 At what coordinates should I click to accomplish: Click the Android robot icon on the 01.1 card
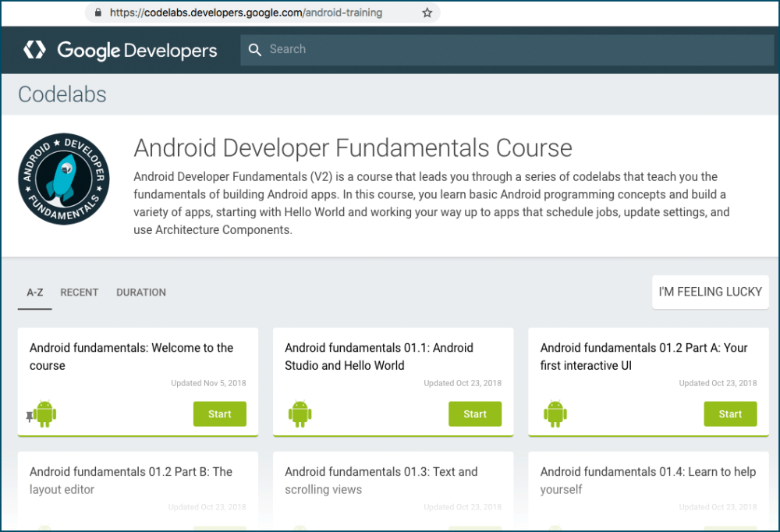(x=300, y=413)
